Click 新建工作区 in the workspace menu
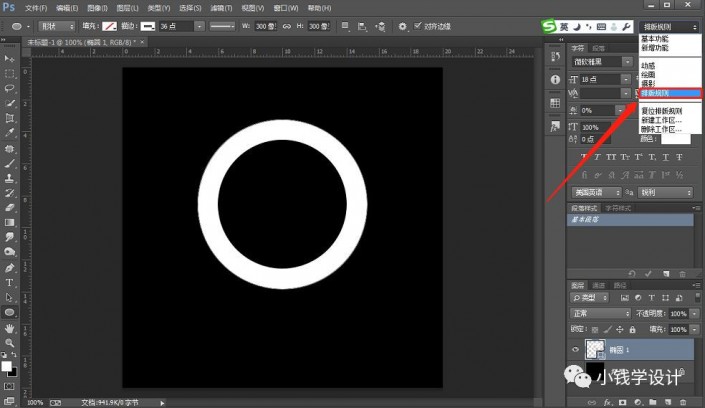Image resolution: width=705 pixels, height=408 pixels. (x=660, y=120)
